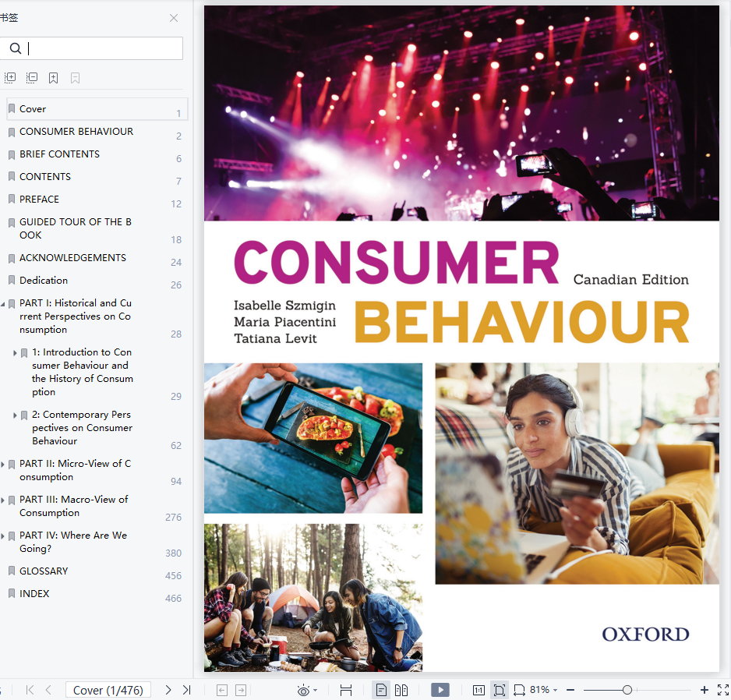Open GUIDED TOUR OF THE BOOK bookmark
731x700 pixels.
[x=76, y=228]
